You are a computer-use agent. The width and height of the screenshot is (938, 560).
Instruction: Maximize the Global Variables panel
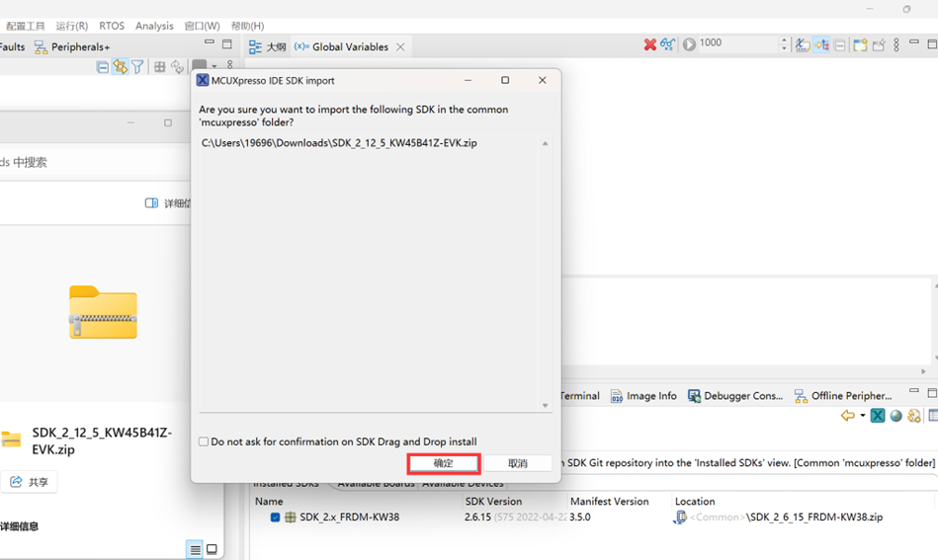click(932, 44)
